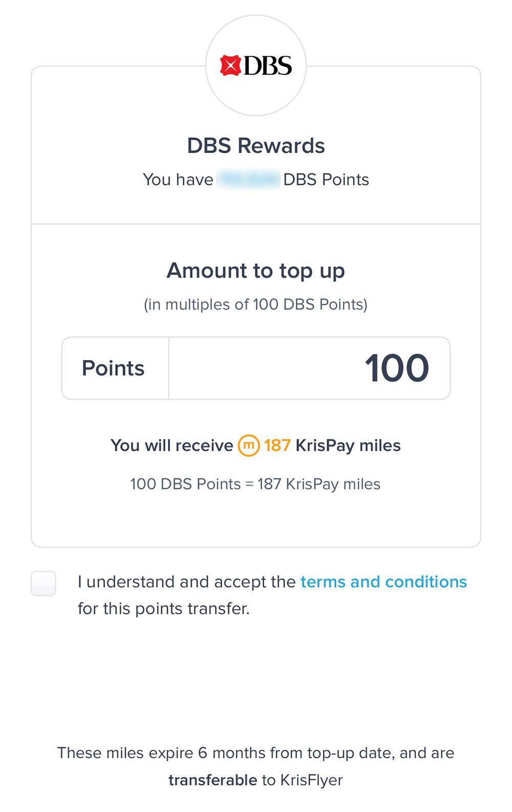The height and width of the screenshot is (812, 512).
Task: Click the Amount to top up heading
Action: (x=255, y=270)
